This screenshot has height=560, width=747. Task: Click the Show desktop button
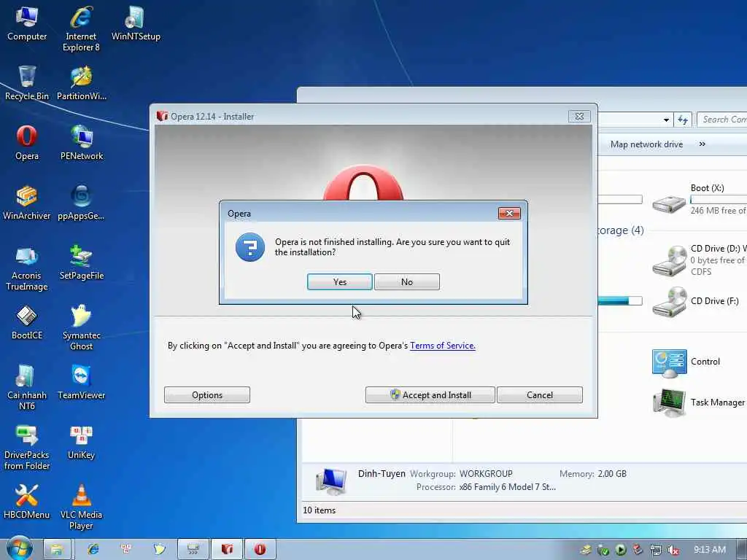tap(741, 550)
